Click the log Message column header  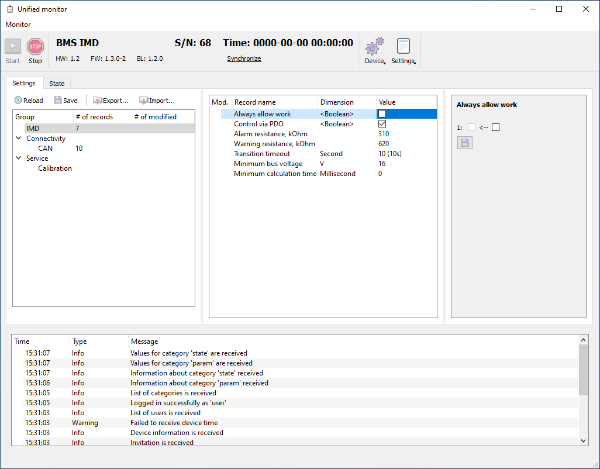[353, 341]
